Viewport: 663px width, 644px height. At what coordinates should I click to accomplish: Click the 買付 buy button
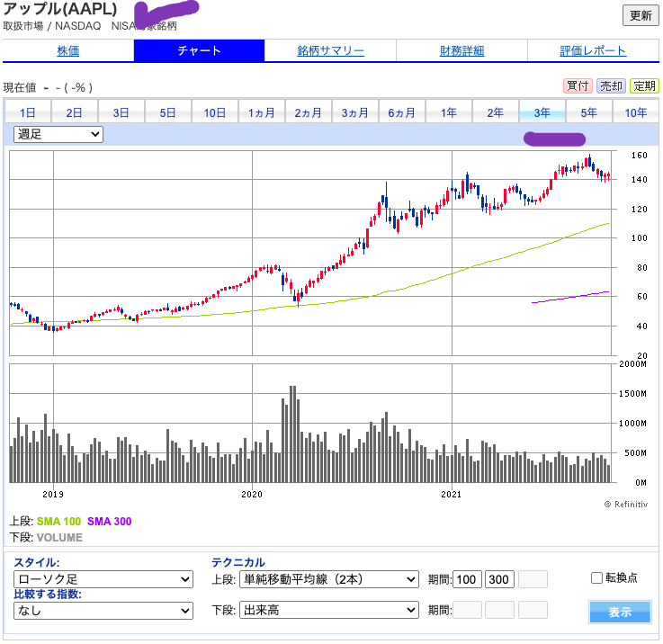578,86
